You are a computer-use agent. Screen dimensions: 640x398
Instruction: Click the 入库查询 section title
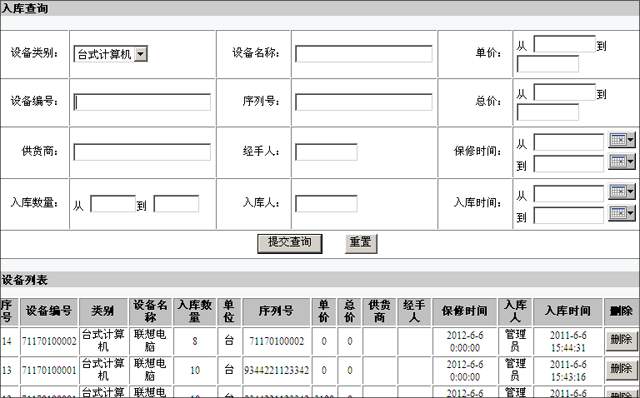(24, 8)
